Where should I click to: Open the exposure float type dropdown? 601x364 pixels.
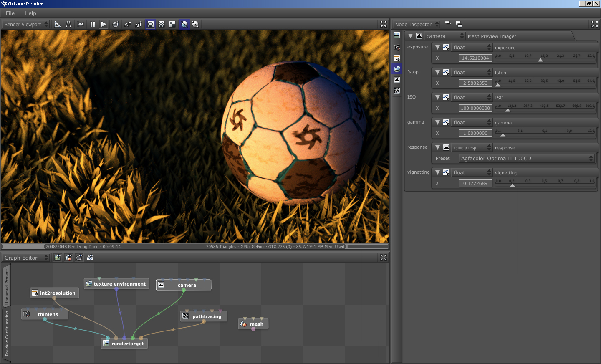coord(472,47)
